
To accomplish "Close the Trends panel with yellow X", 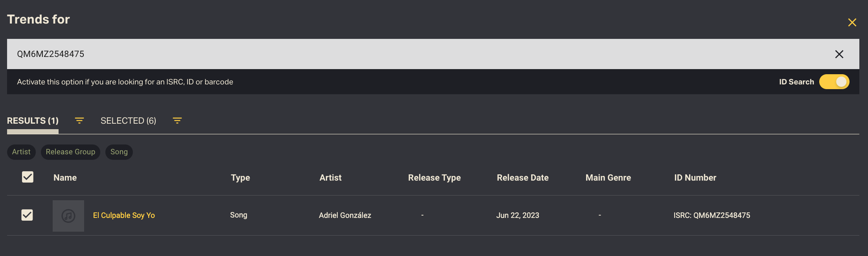I will coord(852,22).
